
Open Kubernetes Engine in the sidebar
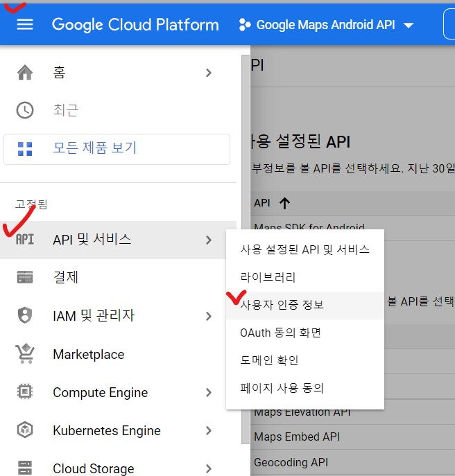click(118, 430)
